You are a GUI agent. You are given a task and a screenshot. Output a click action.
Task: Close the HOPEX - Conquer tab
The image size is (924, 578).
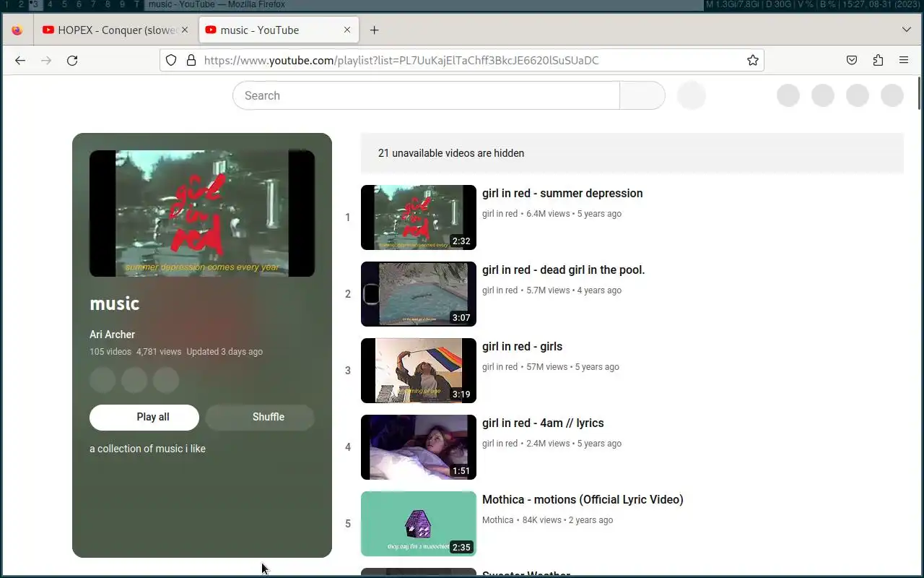[x=185, y=30]
